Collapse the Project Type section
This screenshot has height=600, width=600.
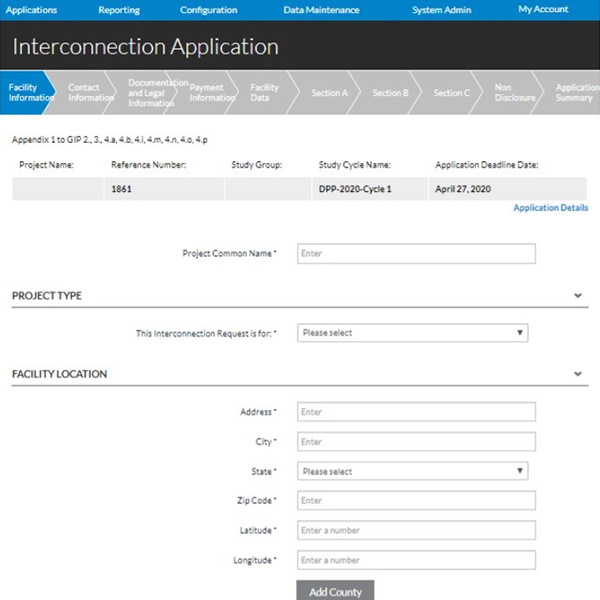[x=578, y=296]
